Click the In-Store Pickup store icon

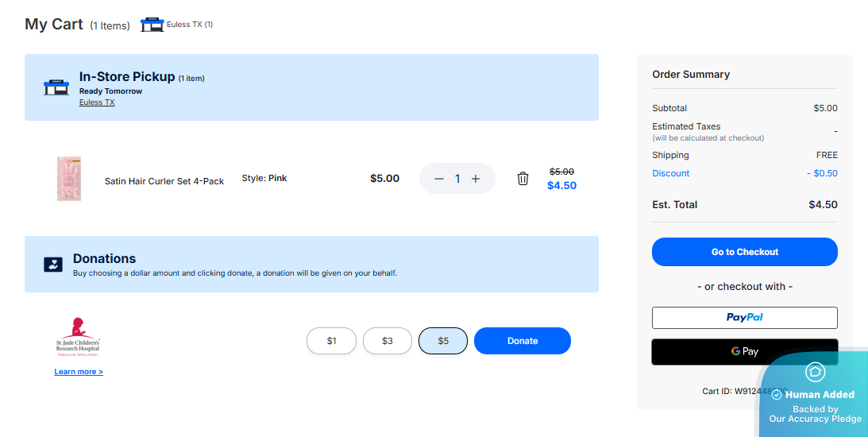coord(56,87)
